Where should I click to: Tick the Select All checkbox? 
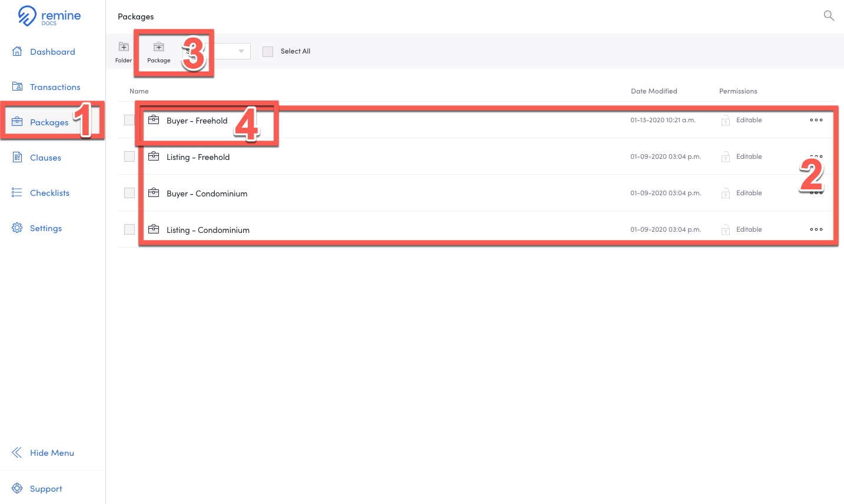[x=268, y=52]
